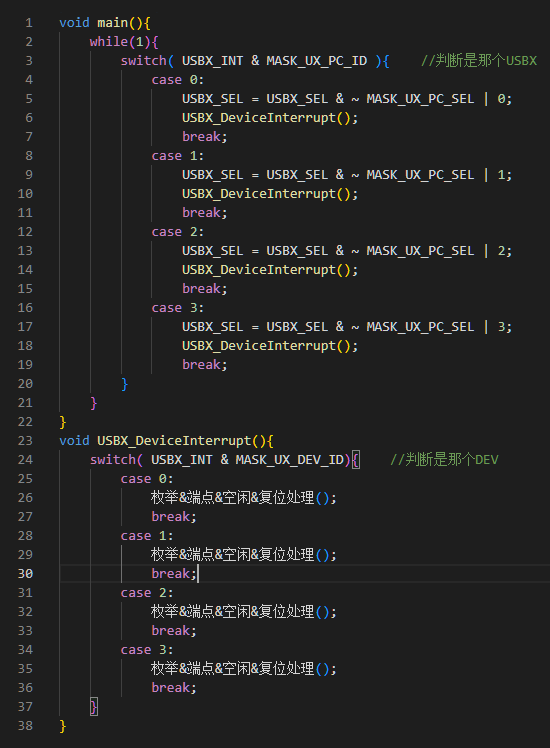550x748 pixels.
Task: Click 'case 3:' on line 16
Action: coord(178,308)
